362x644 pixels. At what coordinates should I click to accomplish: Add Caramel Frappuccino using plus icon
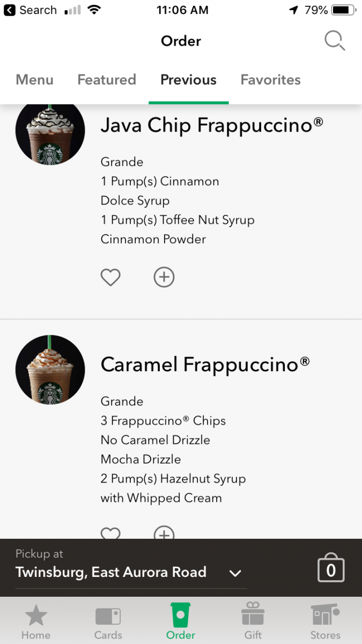[x=164, y=534]
